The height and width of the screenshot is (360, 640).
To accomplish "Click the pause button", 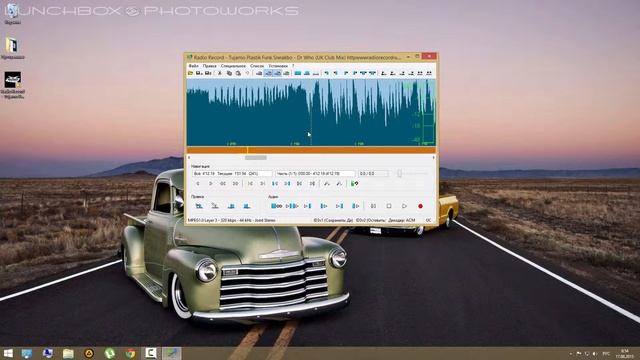I will (x=373, y=206).
